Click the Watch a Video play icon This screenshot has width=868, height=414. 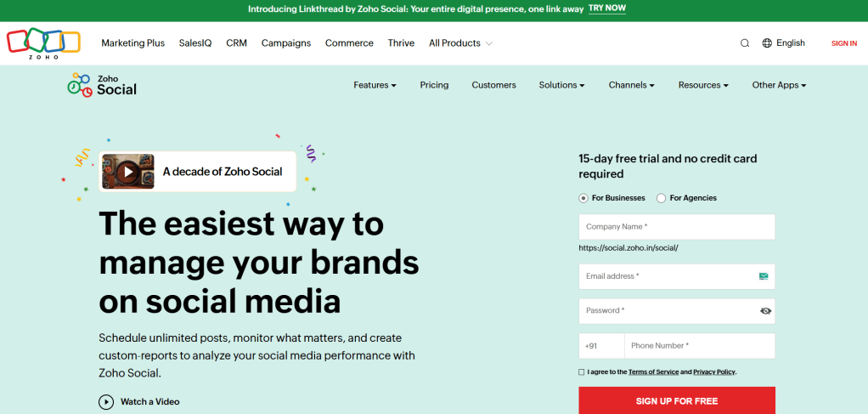105,402
